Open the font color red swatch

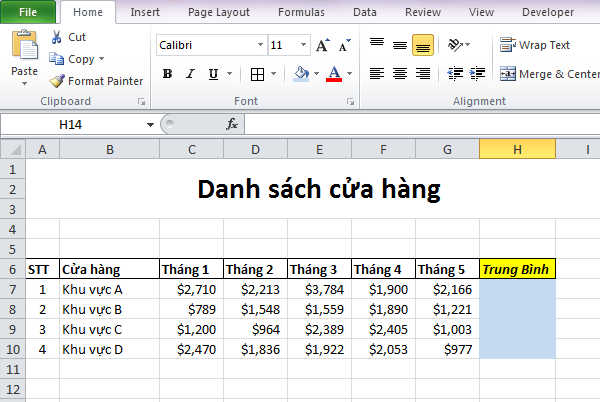tap(334, 74)
